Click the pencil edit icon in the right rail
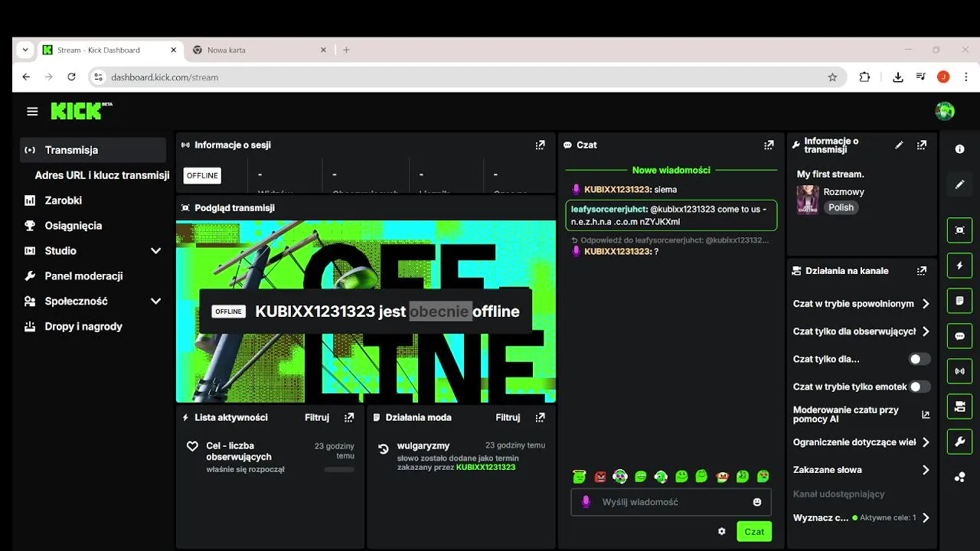Screen dimensions: 980x551 point(959,184)
